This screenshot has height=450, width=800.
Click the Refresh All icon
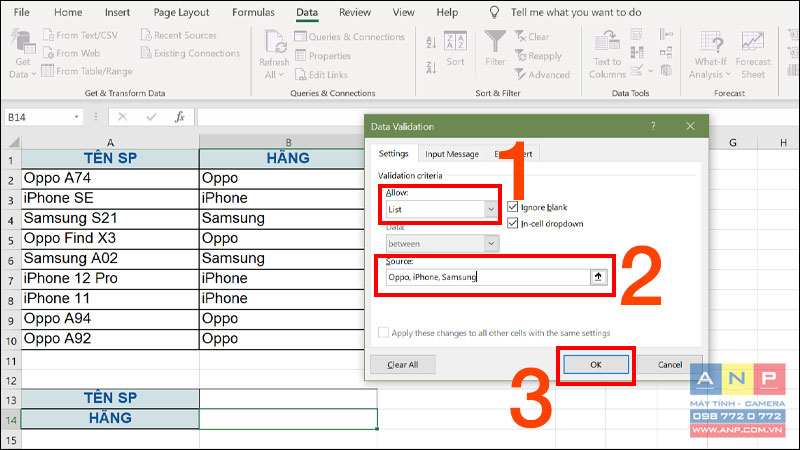274,43
